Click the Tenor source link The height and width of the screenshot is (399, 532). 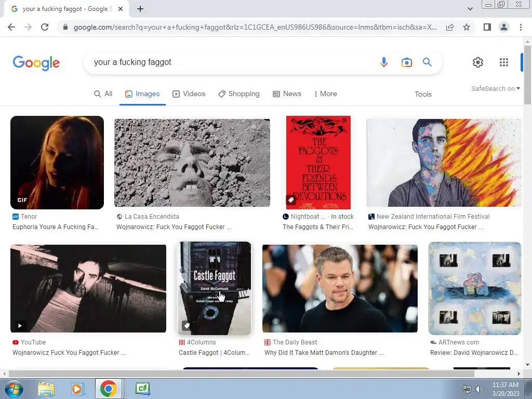coord(25,217)
